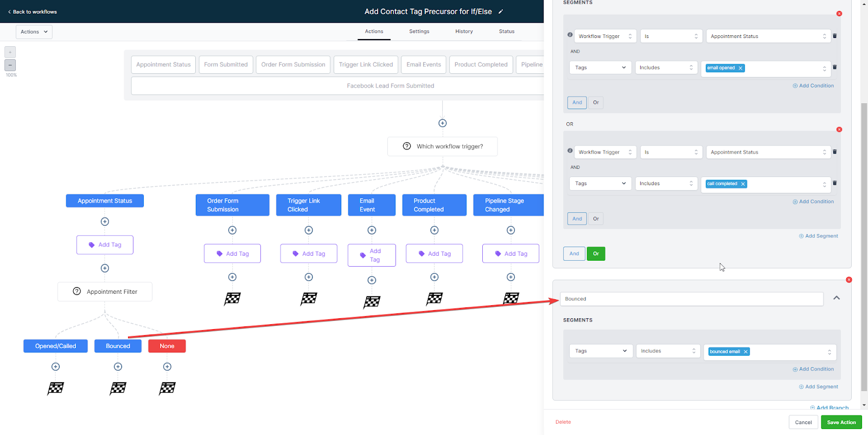Toggle the green Or segment operator
The width and height of the screenshot is (868, 435).
pos(596,254)
